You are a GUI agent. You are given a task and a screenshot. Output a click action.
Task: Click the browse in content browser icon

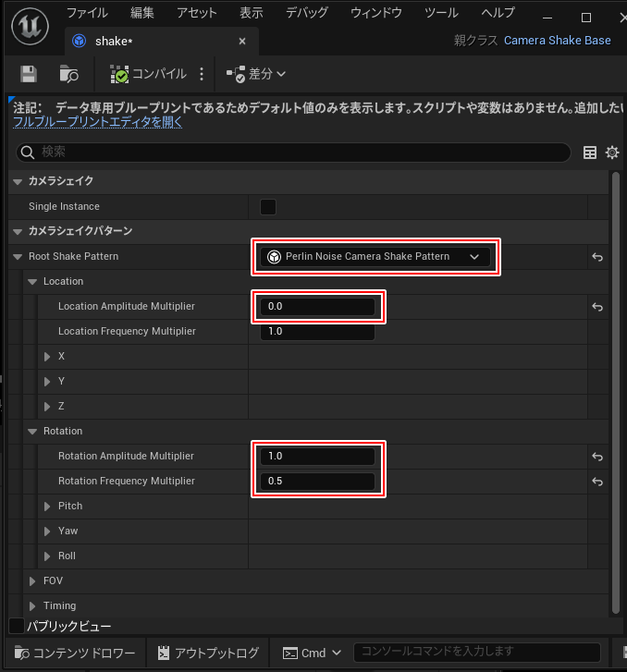pos(68,74)
